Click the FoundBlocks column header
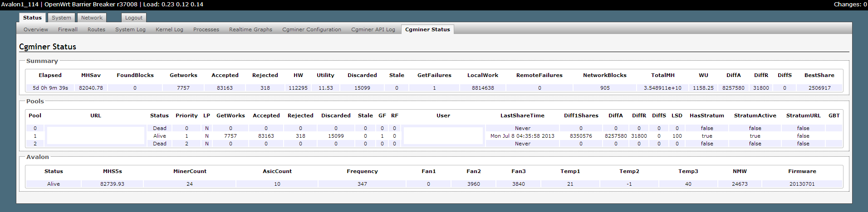The image size is (868, 212). (135, 75)
